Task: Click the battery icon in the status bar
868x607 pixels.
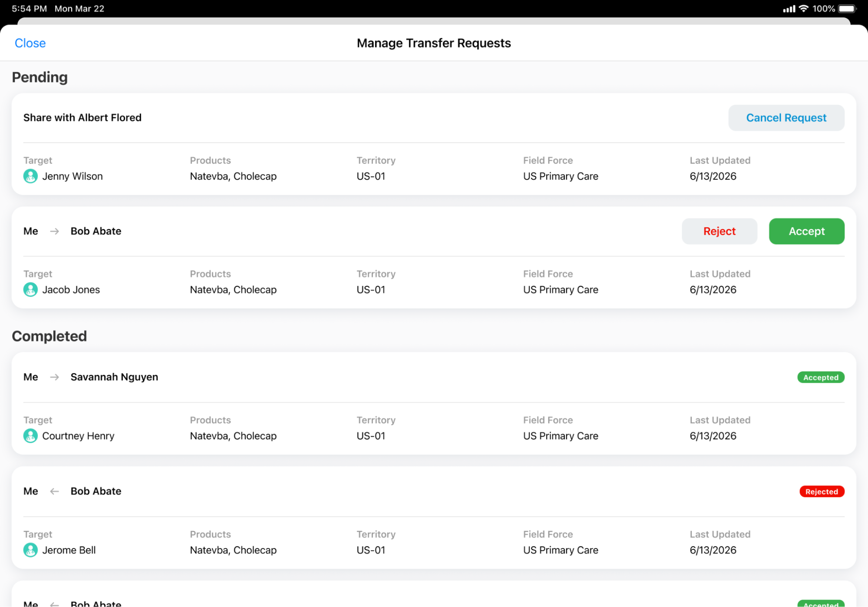Action: pos(847,9)
